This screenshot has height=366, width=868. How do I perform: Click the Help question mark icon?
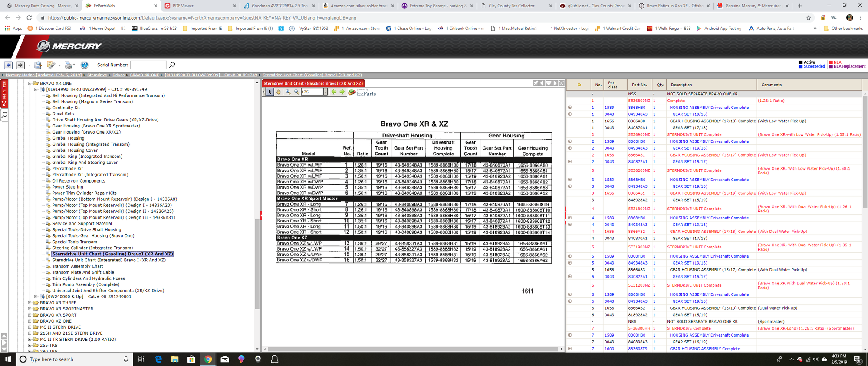pyautogui.click(x=84, y=65)
